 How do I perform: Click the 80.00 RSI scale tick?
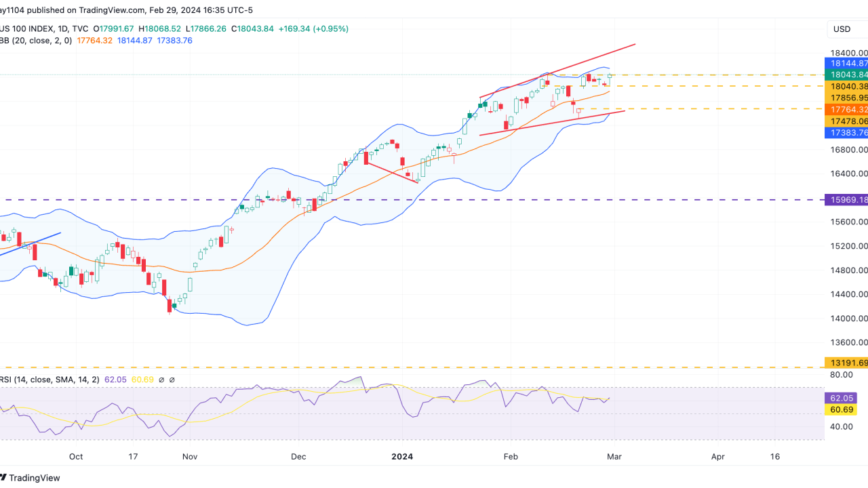[x=841, y=374]
